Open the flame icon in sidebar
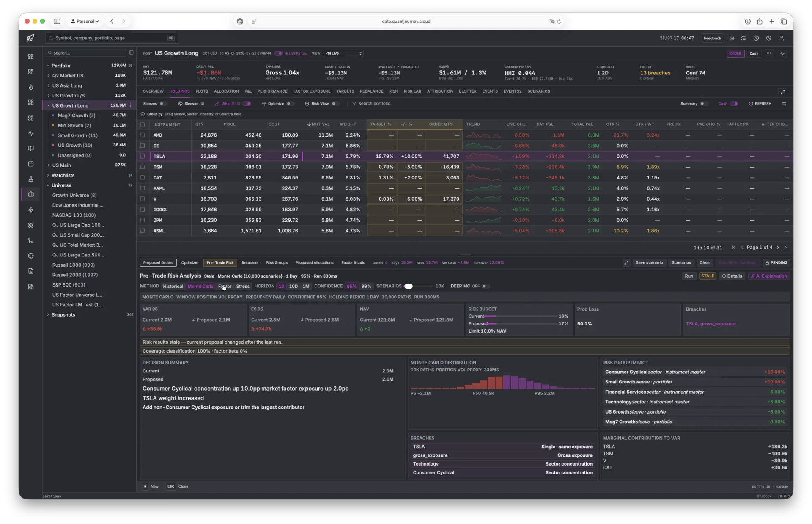 pos(31,87)
